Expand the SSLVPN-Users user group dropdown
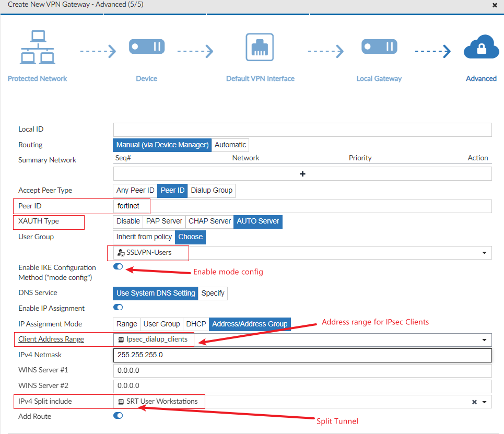The width and height of the screenshot is (504, 434). tap(484, 253)
